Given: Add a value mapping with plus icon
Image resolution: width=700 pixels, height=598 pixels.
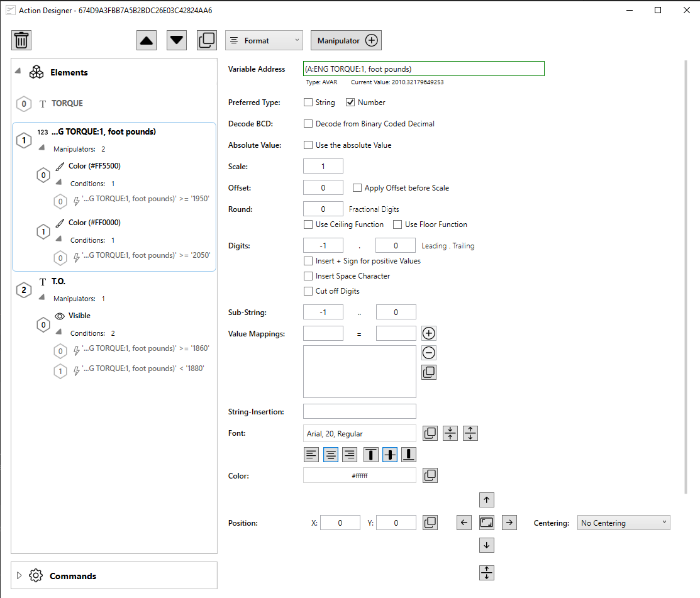Looking at the screenshot, I should (429, 333).
